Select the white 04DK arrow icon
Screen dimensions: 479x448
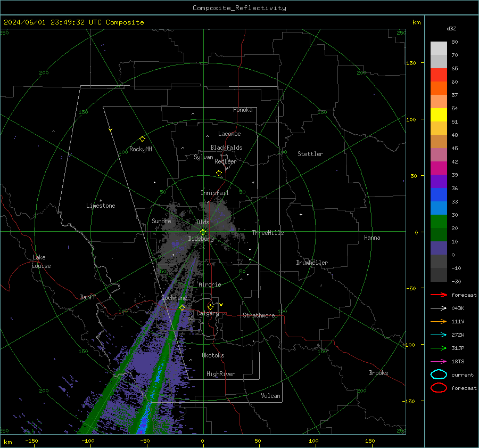tap(439, 308)
